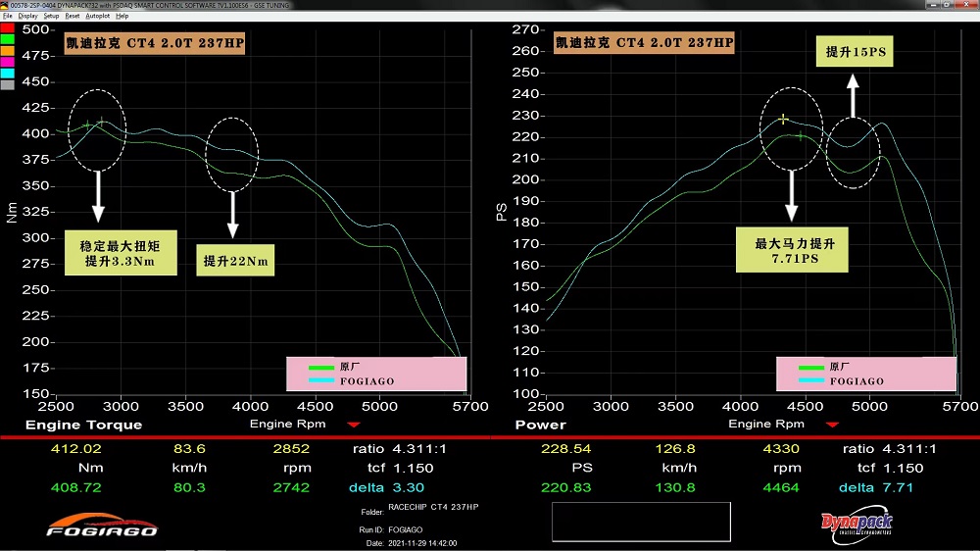
Task: Click the power value 228.54
Action: pyautogui.click(x=566, y=448)
